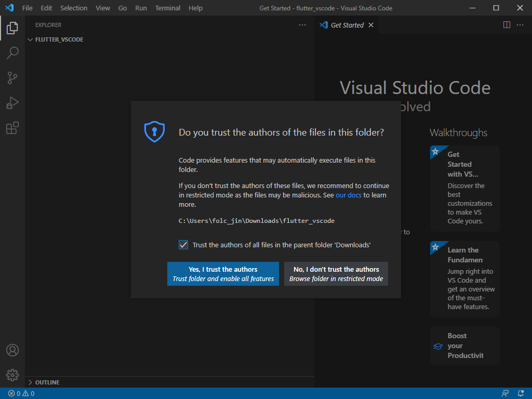
Task: Uncheck trust parent folder 'Downloads' checkbox
Action: click(183, 245)
